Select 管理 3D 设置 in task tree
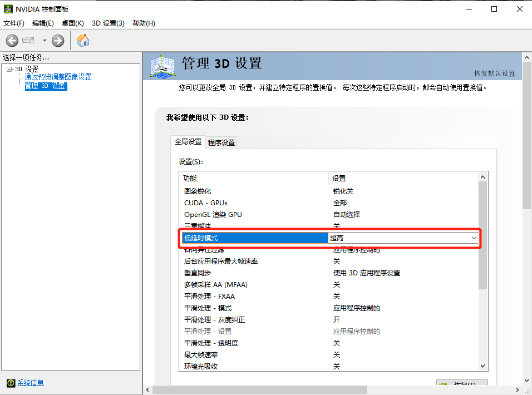 coord(46,86)
